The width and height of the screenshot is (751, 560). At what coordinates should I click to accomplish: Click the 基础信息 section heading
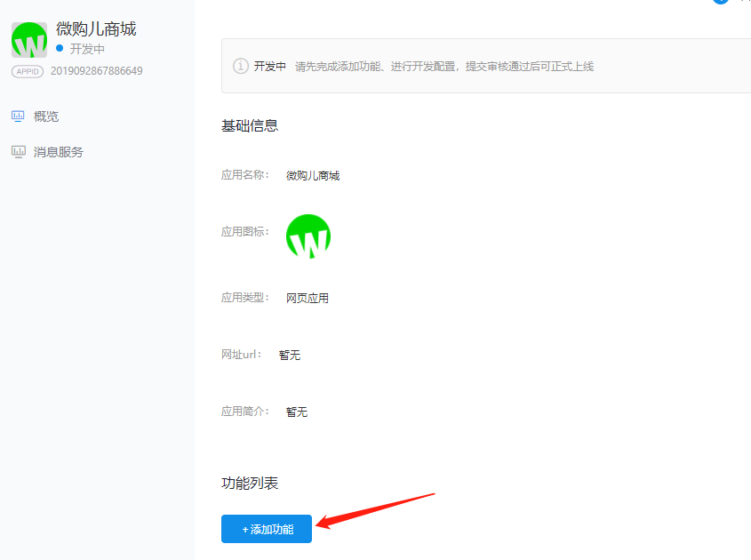(x=250, y=125)
